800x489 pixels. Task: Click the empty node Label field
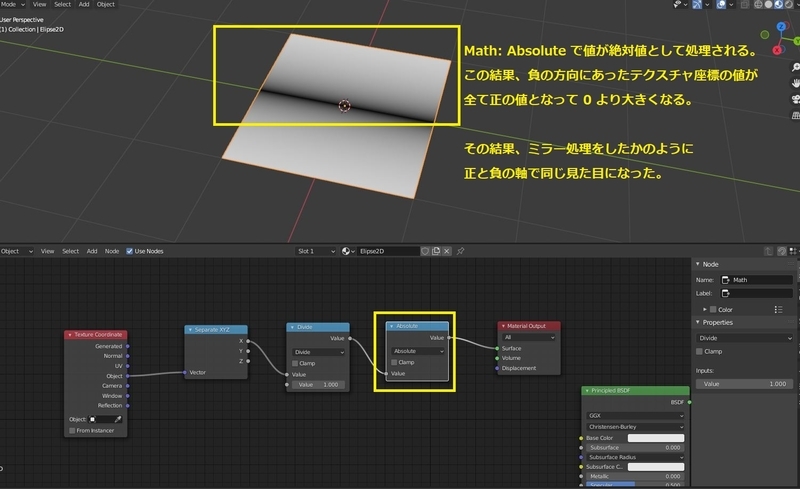tap(757, 293)
